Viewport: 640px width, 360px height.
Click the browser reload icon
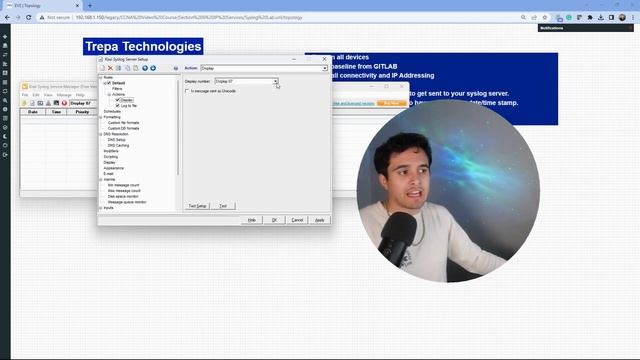[29, 18]
